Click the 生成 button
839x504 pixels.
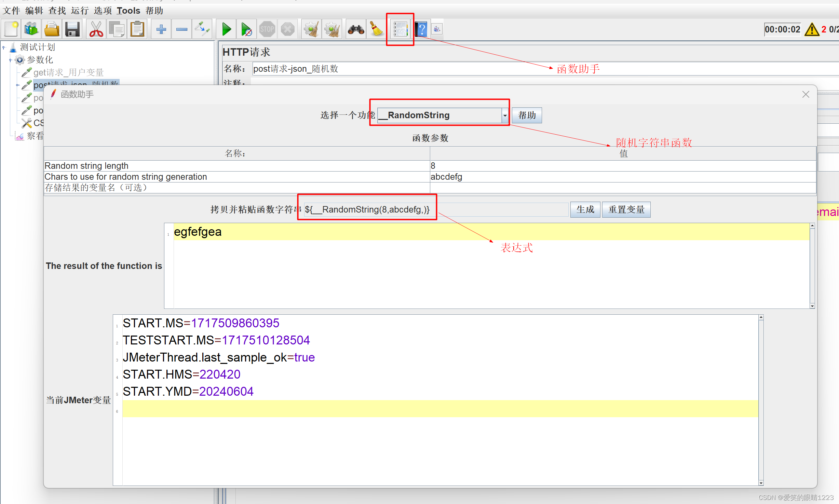click(585, 209)
